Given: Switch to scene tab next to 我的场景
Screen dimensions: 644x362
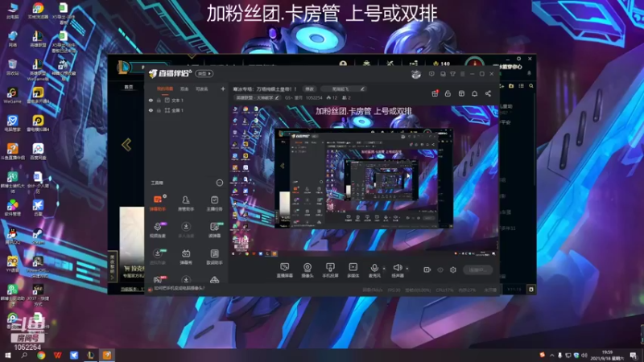Looking at the screenshot, I should pyautogui.click(x=184, y=88).
